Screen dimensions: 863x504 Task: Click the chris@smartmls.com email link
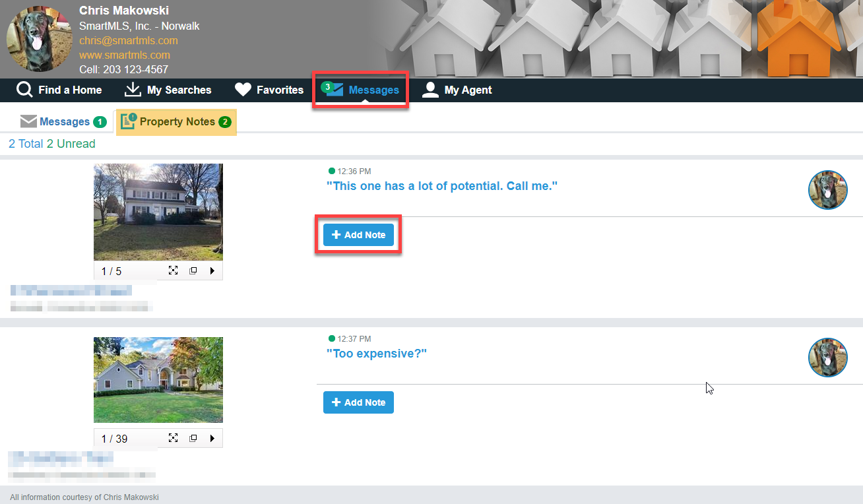pos(128,40)
